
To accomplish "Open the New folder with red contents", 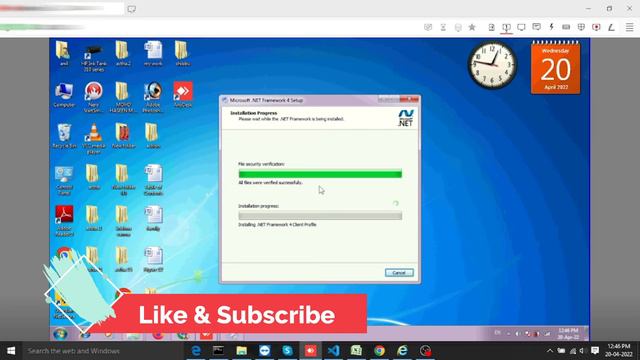I will click(x=123, y=136).
